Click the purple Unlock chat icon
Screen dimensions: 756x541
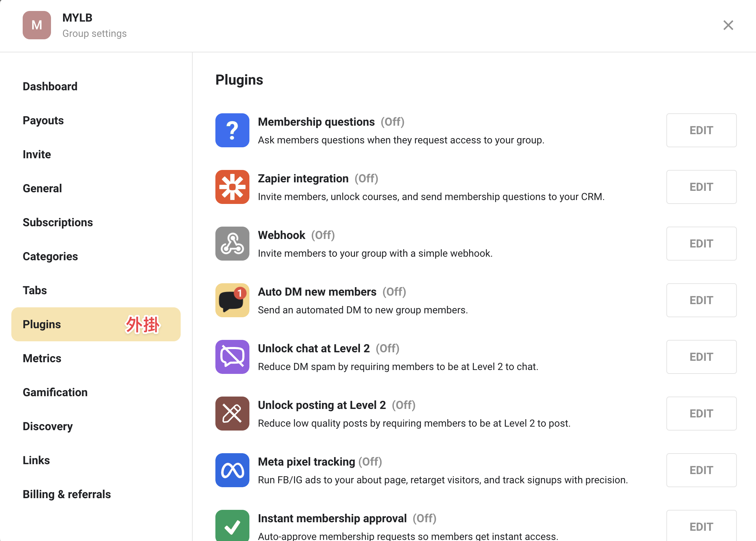232,357
